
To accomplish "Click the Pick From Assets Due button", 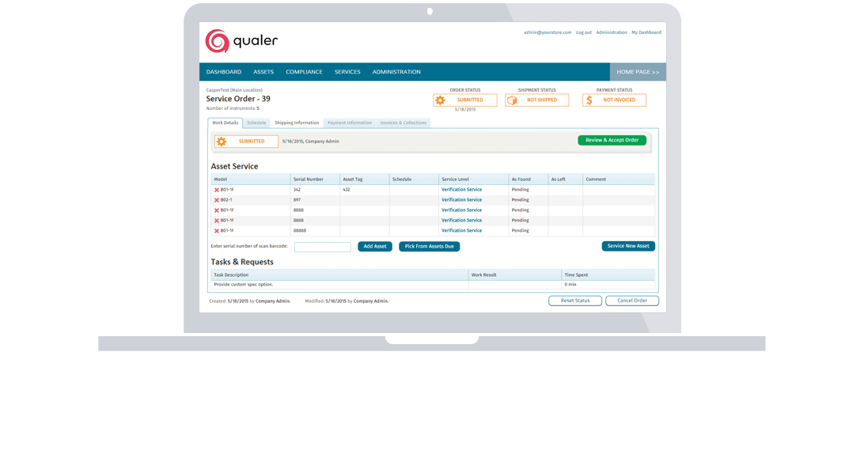I will [x=429, y=247].
